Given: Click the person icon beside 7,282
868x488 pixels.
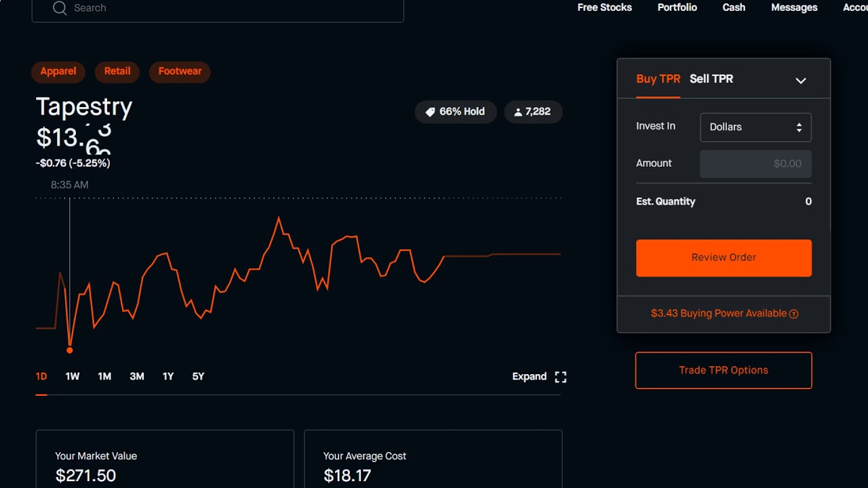Looking at the screenshot, I should pyautogui.click(x=518, y=112).
